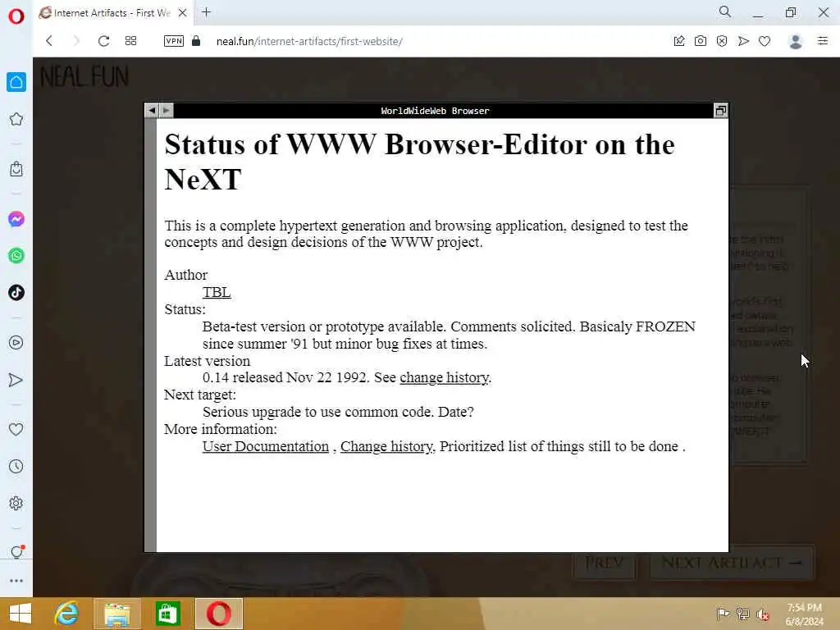Open history clock in sidebar
Image resolution: width=840 pixels, height=630 pixels.
[x=16, y=466]
